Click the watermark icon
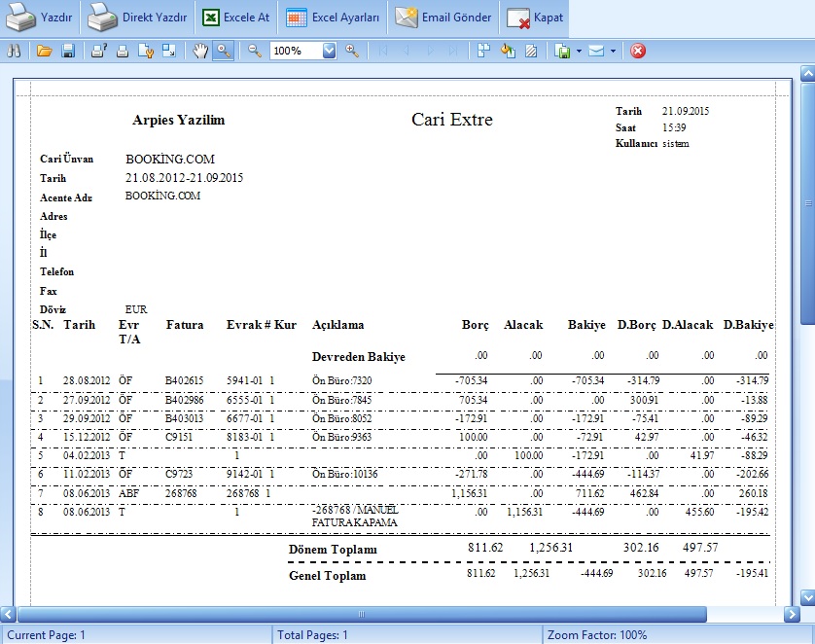 (x=530, y=51)
